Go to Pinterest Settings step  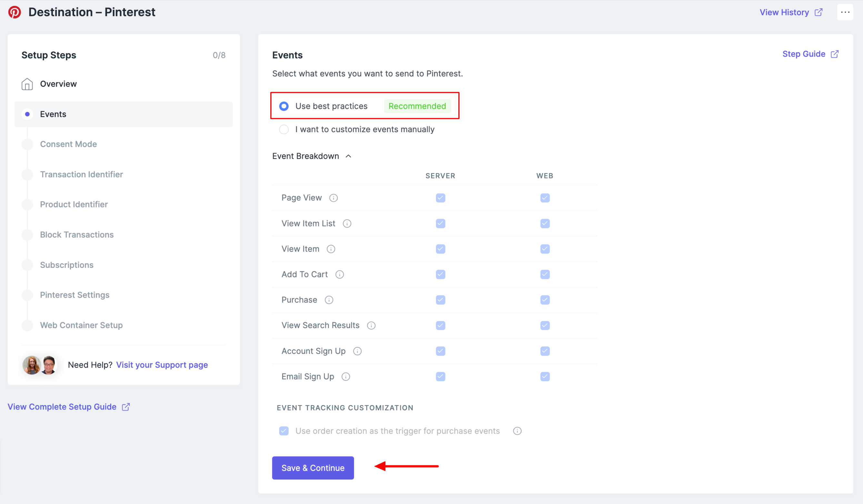pos(74,295)
